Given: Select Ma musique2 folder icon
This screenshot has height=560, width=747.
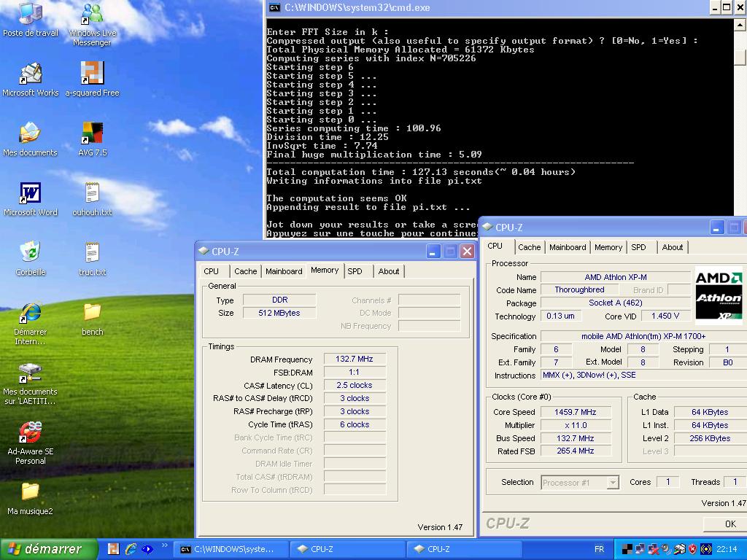Looking at the screenshot, I should pos(30,498).
